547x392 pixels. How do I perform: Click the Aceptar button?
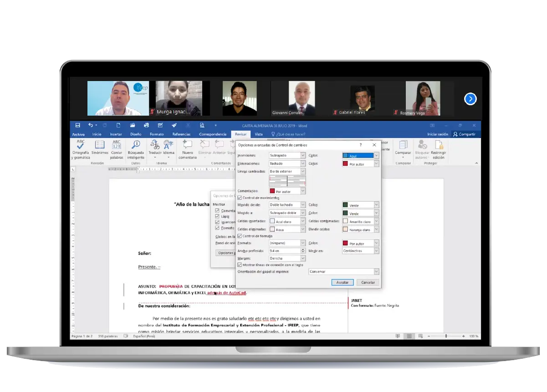342,282
